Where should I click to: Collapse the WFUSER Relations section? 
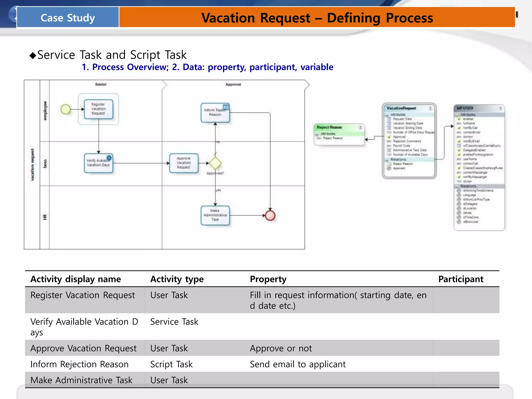click(x=457, y=186)
